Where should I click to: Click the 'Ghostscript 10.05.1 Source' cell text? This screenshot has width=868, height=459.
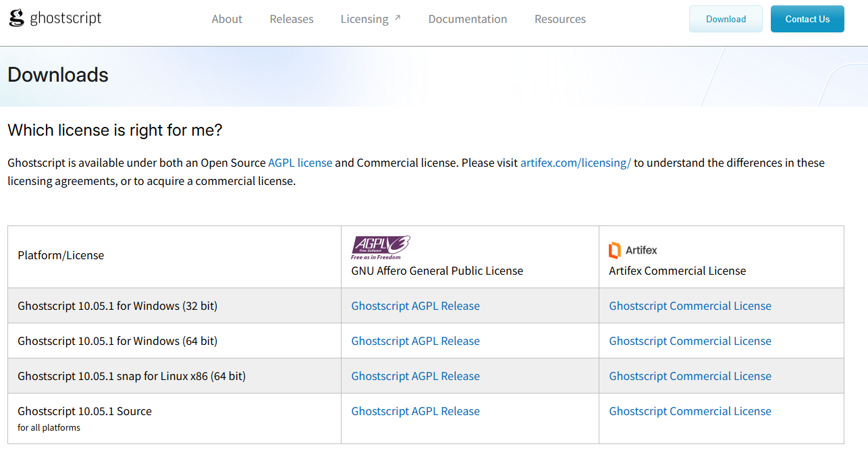pos(85,411)
